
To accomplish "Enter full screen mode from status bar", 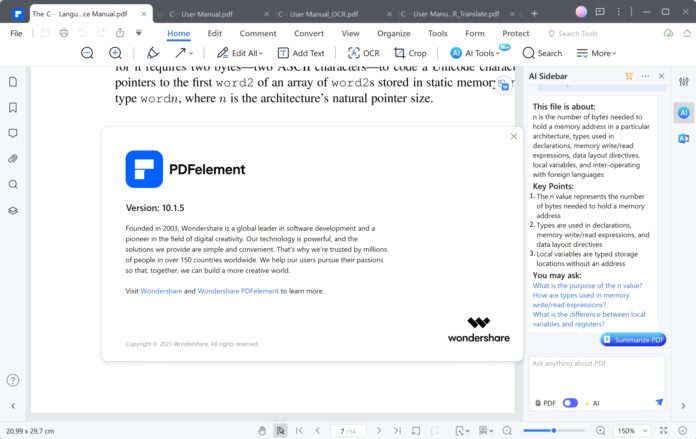I will (x=664, y=431).
